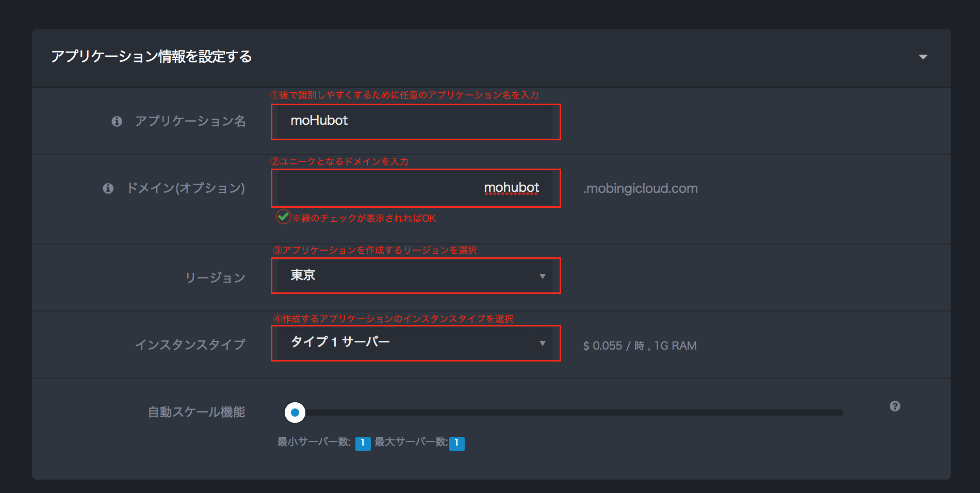
Task: Click the 自動スケール機能 row label
Action: [x=197, y=412]
